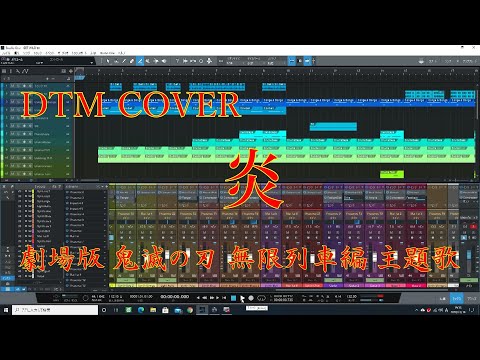
Task: Click the first mixer channel's pan slider
Action: point(126,221)
